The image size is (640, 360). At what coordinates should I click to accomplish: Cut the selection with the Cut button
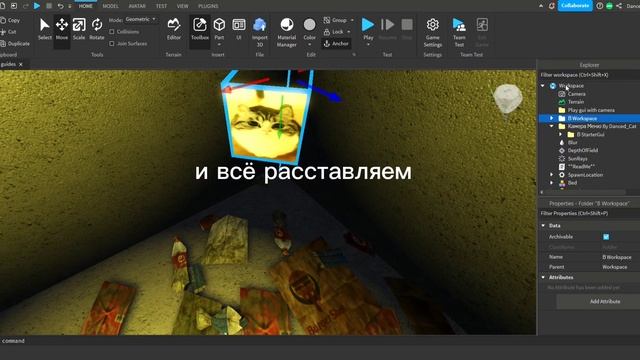9,31
